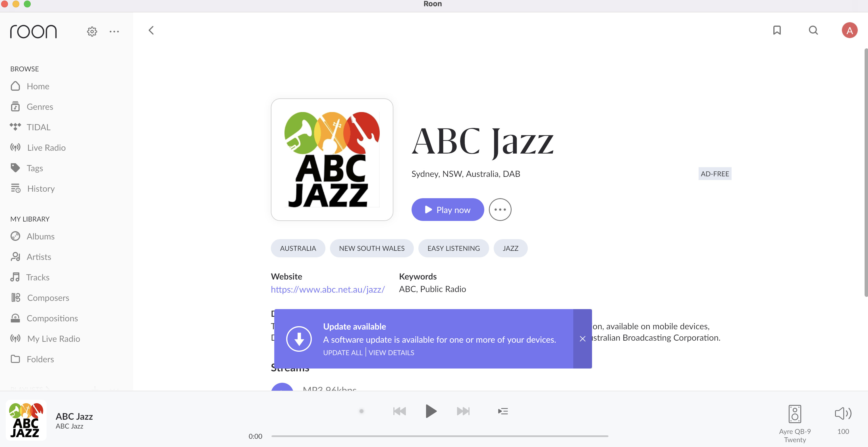868x447 pixels.
Task: Select the EASY LISTENING tag
Action: point(454,249)
